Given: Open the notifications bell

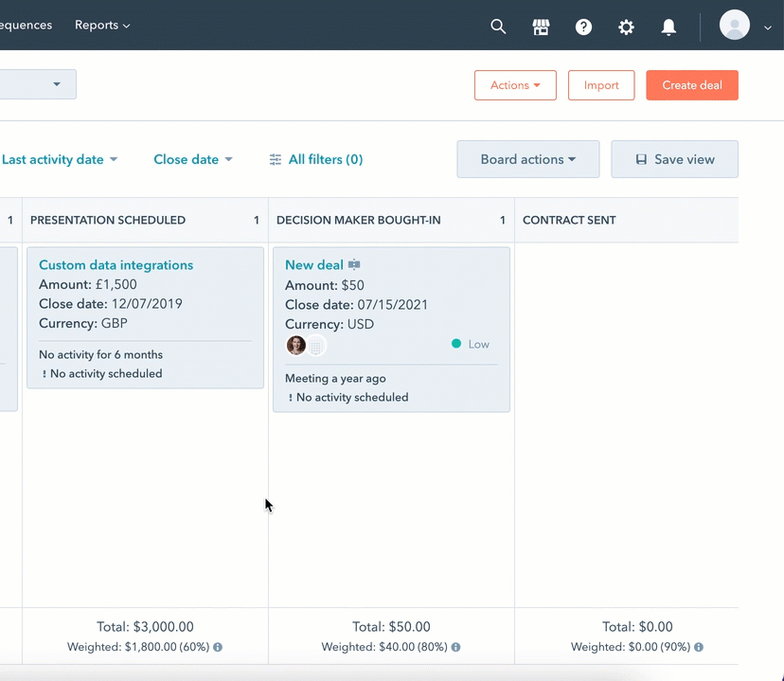Looking at the screenshot, I should click(x=668, y=27).
